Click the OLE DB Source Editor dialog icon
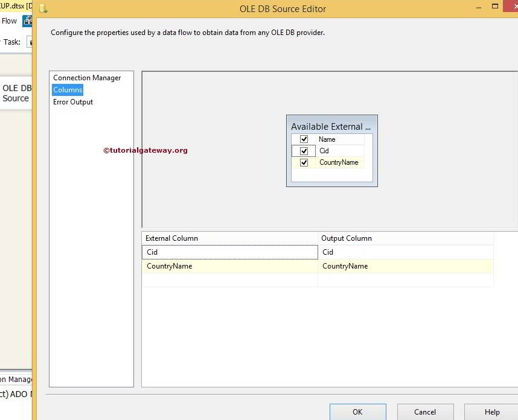Viewport: 518px width, 420px height. click(43, 8)
